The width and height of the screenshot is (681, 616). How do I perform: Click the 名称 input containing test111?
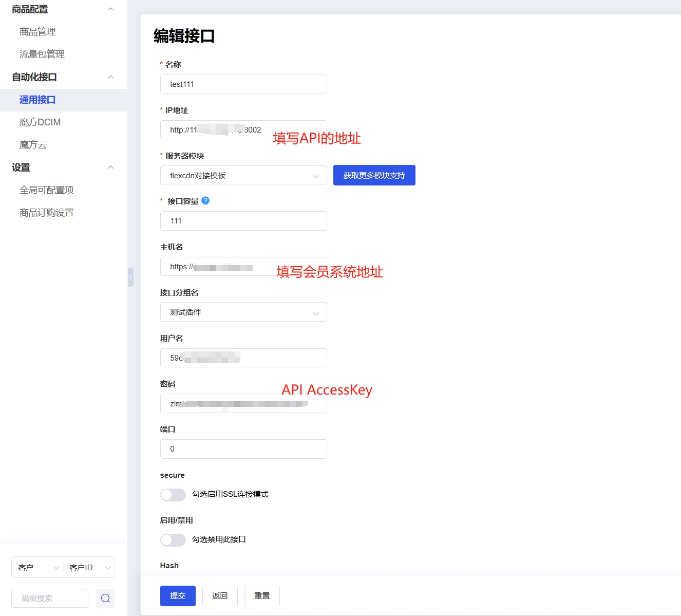(243, 84)
